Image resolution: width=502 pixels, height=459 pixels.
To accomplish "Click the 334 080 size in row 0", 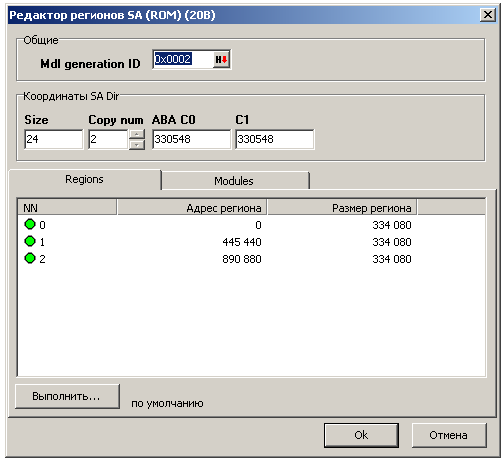I will [x=392, y=225].
